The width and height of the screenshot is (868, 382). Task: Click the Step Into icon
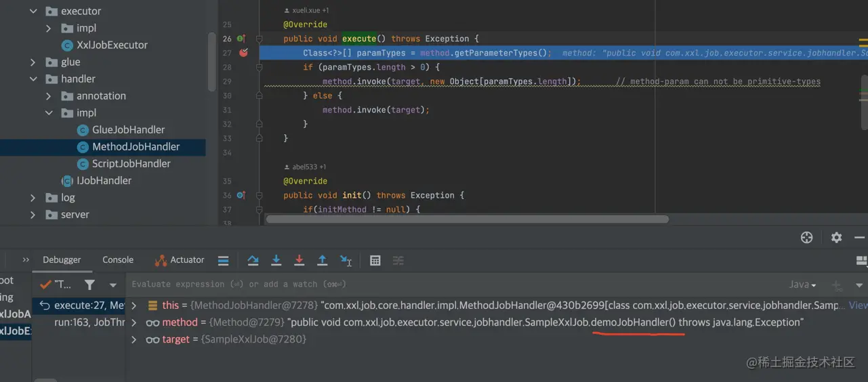276,260
